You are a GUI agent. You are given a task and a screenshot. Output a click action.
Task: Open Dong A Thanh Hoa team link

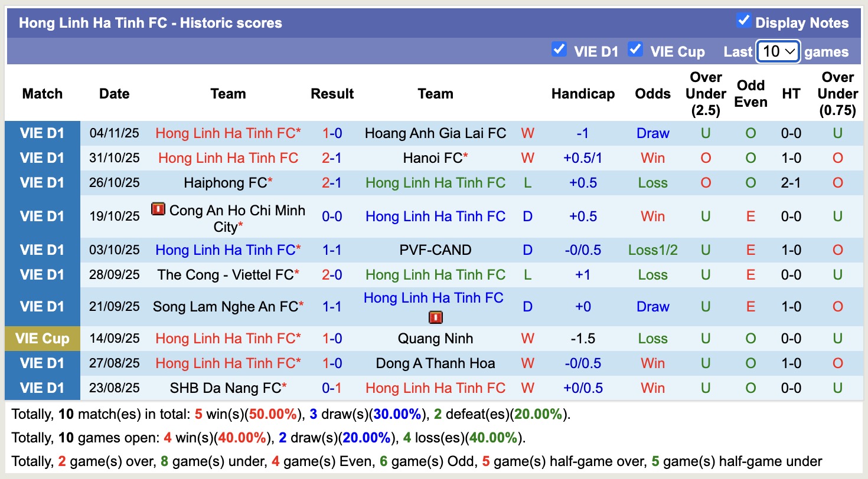point(435,363)
